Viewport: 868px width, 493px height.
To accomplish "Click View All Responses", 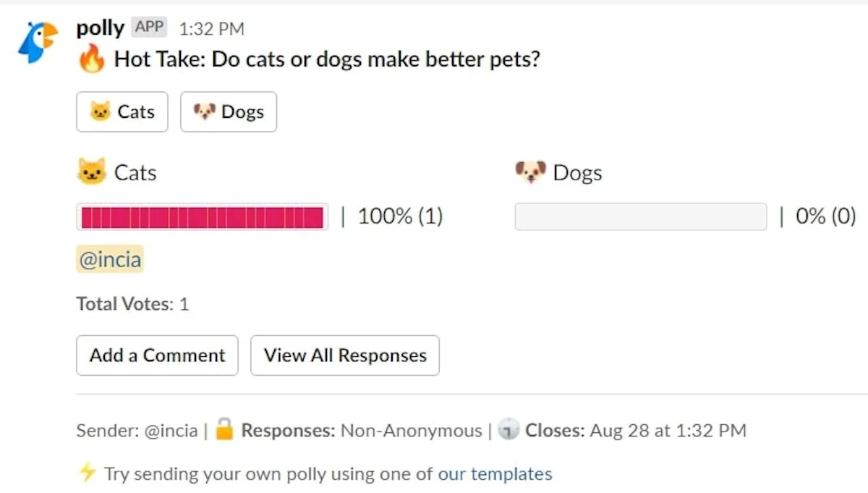I will point(344,355).
